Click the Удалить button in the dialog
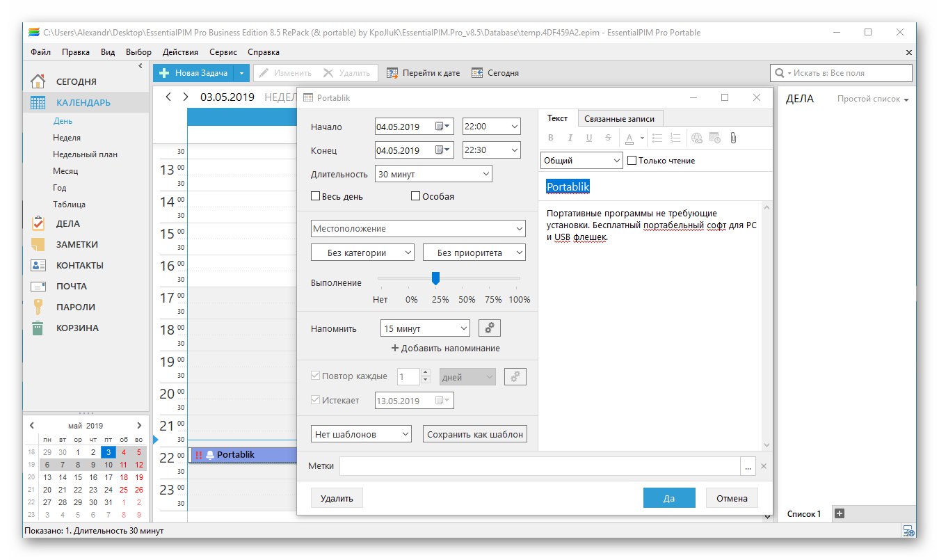Viewport: 939px width, 560px height. [x=337, y=498]
